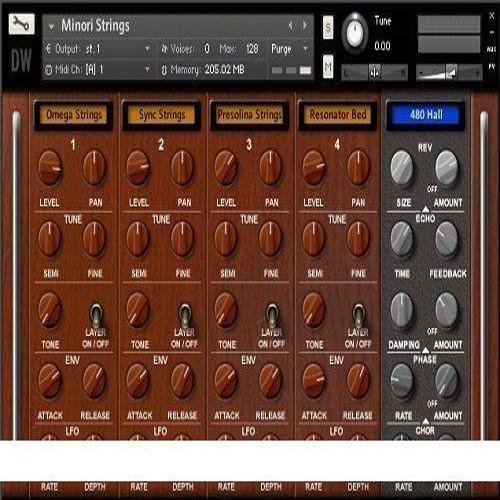Click layer 3 PAN knob

(x=270, y=168)
